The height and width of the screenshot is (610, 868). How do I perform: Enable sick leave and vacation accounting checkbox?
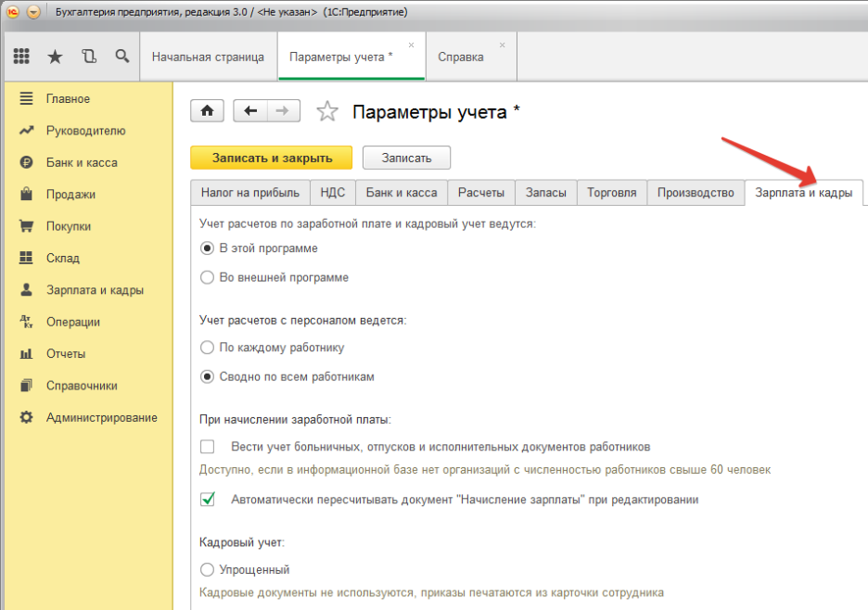coord(208,446)
